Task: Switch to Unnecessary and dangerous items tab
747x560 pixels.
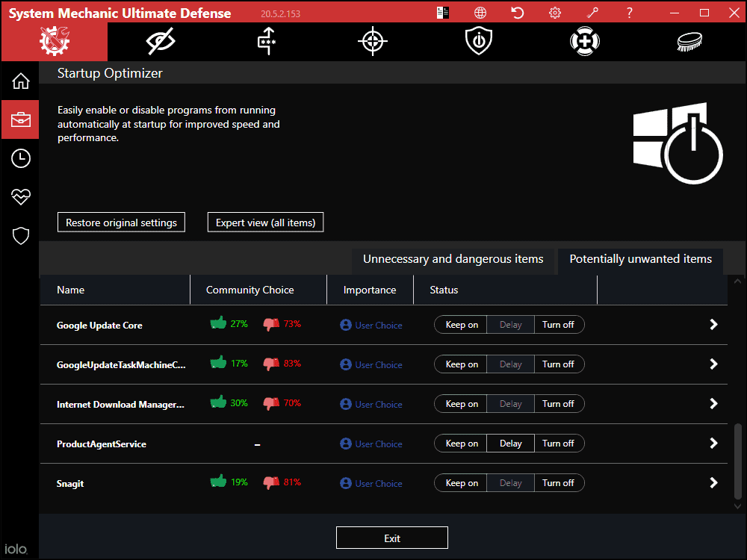Action: pyautogui.click(x=453, y=258)
